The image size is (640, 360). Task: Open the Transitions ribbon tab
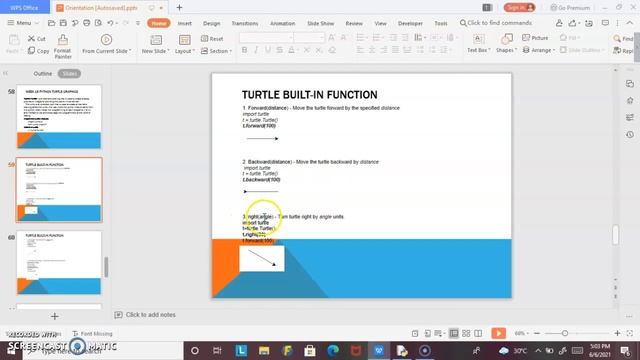coord(244,23)
